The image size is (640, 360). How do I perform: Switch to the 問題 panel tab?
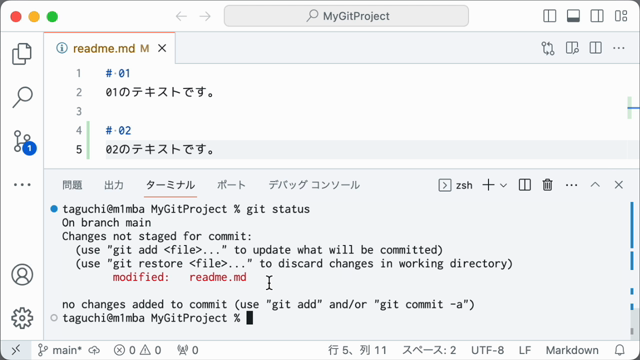(x=72, y=185)
